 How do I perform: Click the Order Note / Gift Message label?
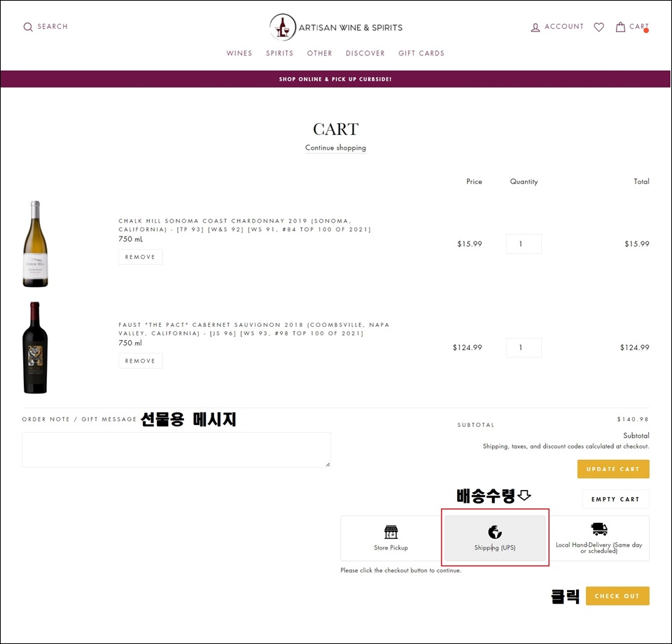tap(79, 419)
